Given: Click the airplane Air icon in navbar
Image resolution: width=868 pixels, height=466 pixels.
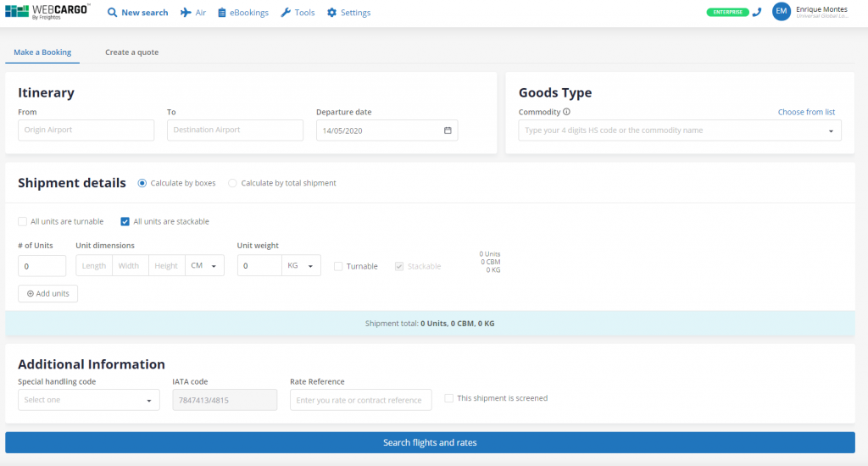Looking at the screenshot, I should (186, 13).
